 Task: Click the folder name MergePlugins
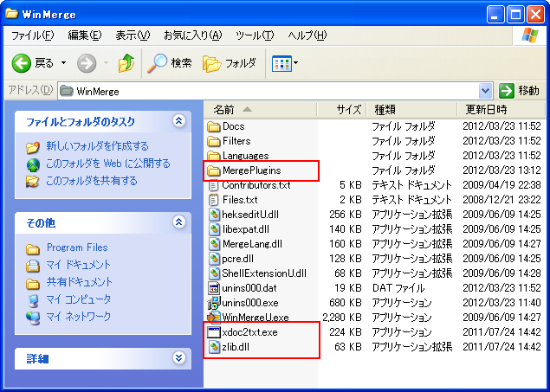tap(252, 170)
